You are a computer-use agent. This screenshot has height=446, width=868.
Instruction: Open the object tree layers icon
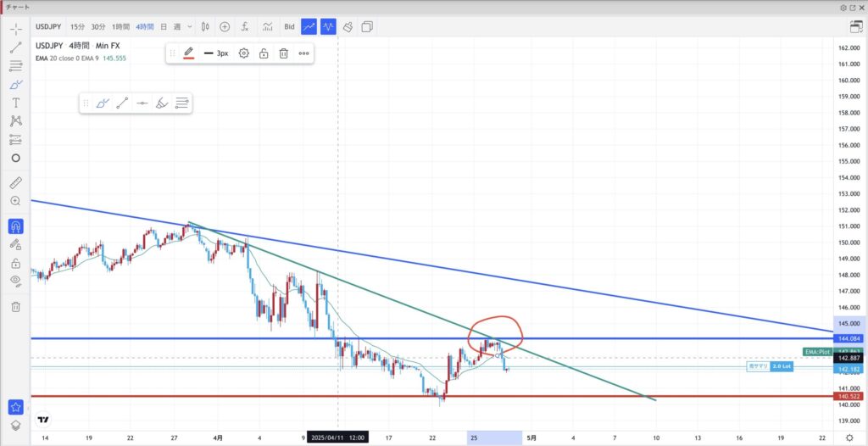point(15,426)
